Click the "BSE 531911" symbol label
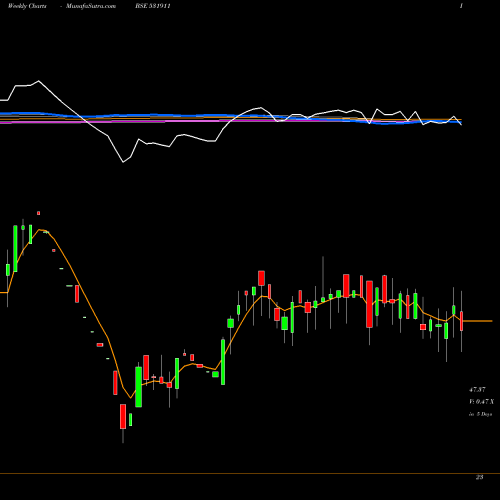Viewport: 500px width, 500px height. [153, 6]
